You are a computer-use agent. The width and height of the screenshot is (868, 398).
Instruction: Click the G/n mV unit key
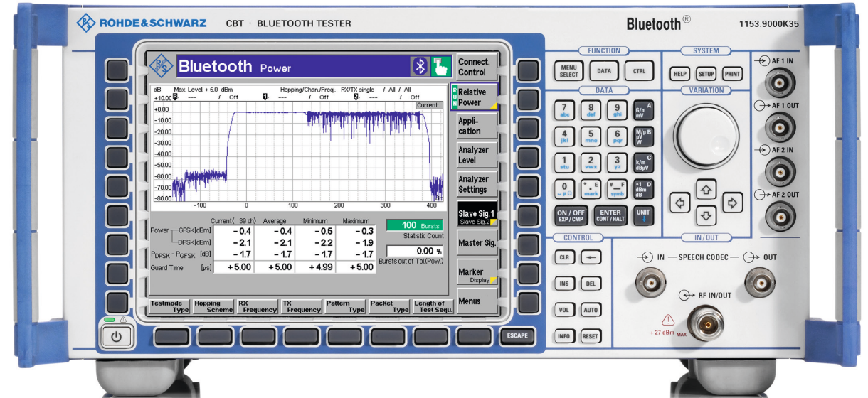pyautogui.click(x=643, y=109)
